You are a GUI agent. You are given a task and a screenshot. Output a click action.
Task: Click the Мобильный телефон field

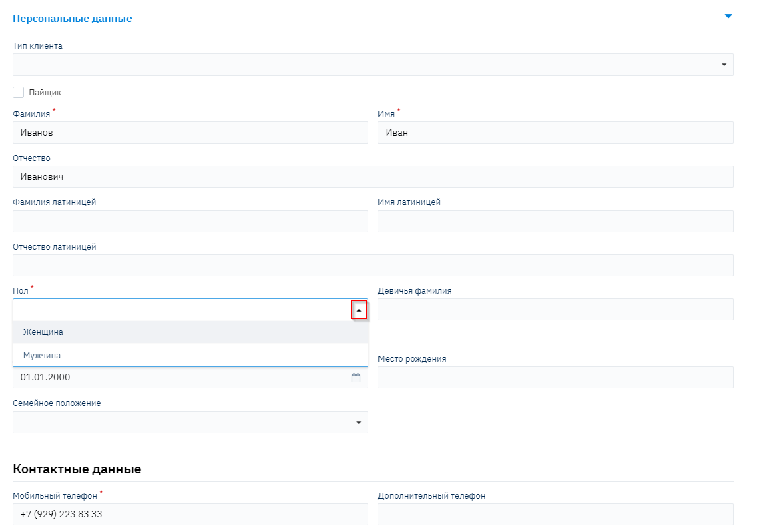[190, 515]
